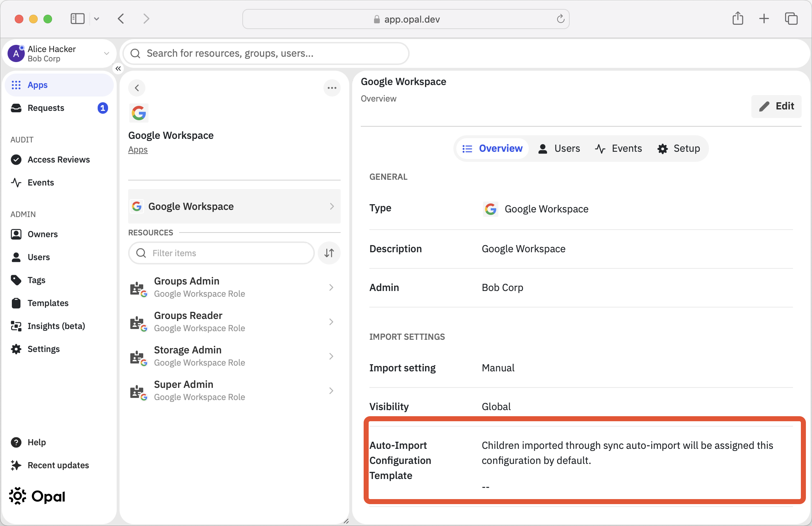This screenshot has height=526, width=812.
Task: Go back in browser history
Action: (121, 19)
